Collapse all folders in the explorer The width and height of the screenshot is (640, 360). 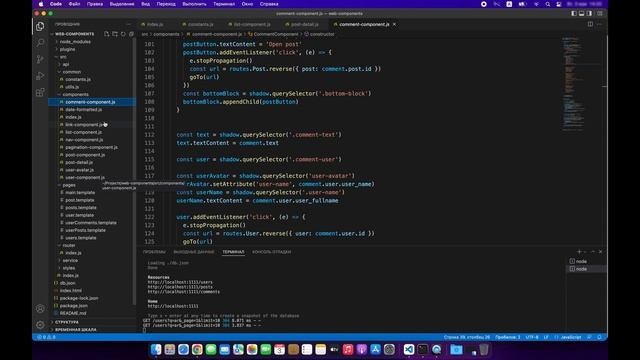pyautogui.click(x=131, y=34)
